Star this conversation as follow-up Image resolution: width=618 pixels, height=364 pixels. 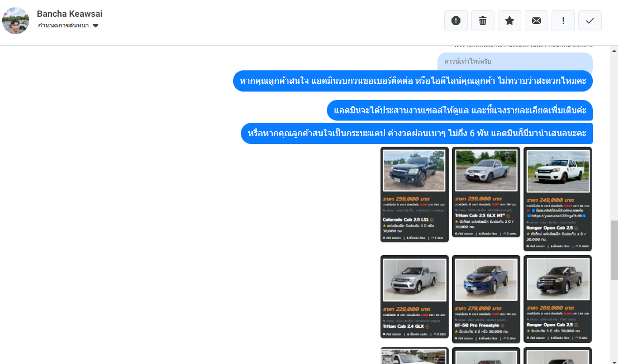509,21
